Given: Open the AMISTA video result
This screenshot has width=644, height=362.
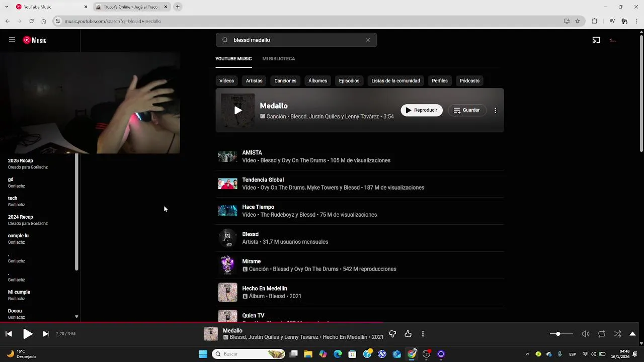Looking at the screenshot, I should point(360,156).
